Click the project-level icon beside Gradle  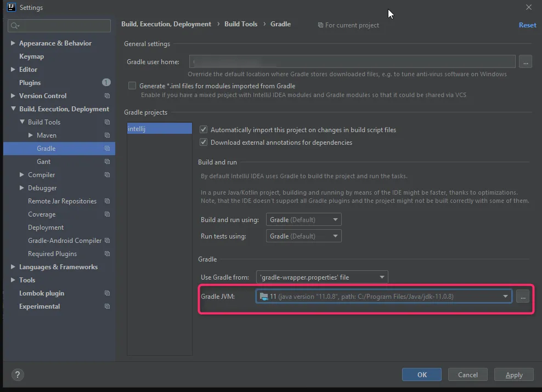coord(107,148)
